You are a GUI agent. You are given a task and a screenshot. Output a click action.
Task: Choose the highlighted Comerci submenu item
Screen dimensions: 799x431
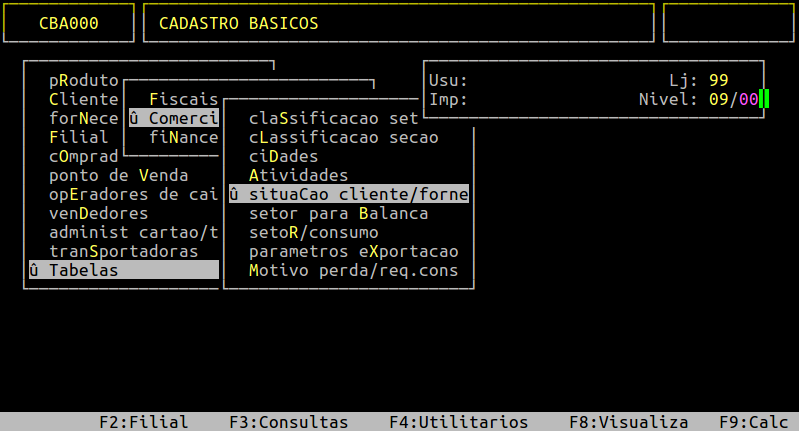[x=174, y=118]
